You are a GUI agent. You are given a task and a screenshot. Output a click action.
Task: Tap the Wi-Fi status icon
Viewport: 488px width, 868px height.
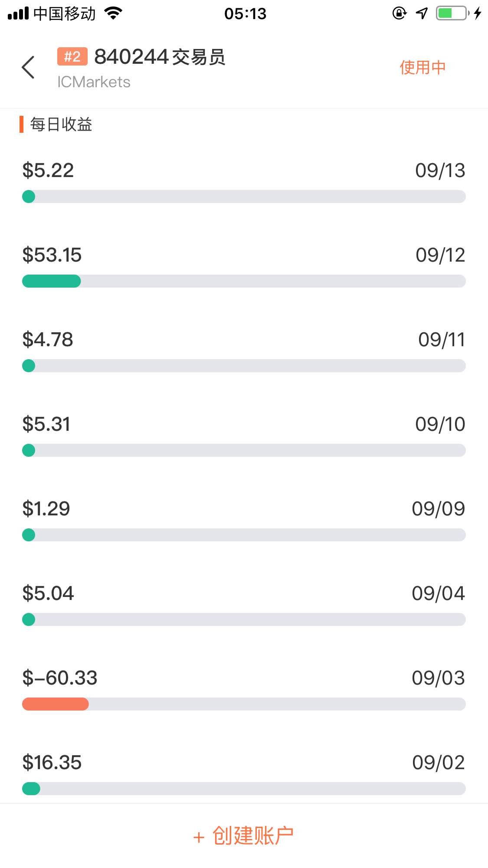113,13
